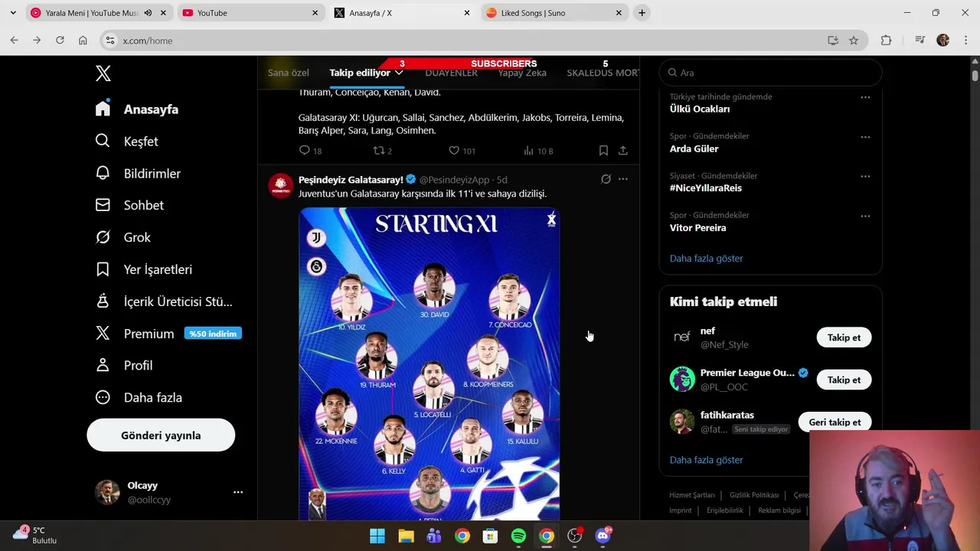The image size is (980, 551).
Task: Bookmark the Galatasaray XI post
Action: click(603, 151)
